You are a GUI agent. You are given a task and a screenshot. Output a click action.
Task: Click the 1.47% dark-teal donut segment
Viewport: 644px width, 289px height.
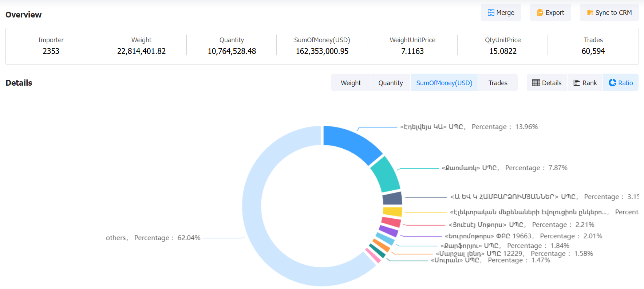(377, 251)
